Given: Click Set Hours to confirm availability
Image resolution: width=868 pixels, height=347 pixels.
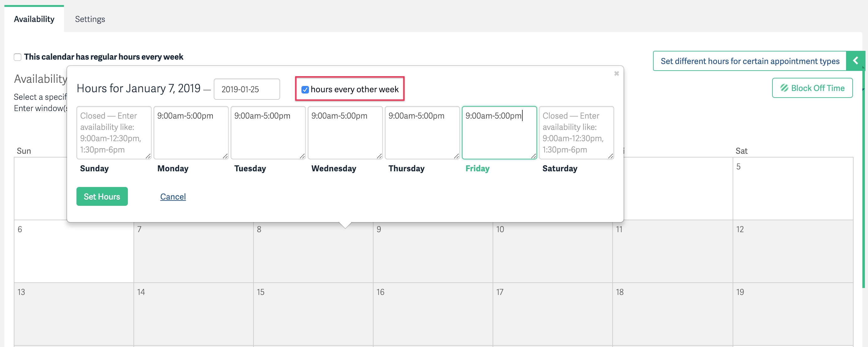Looking at the screenshot, I should pyautogui.click(x=102, y=196).
